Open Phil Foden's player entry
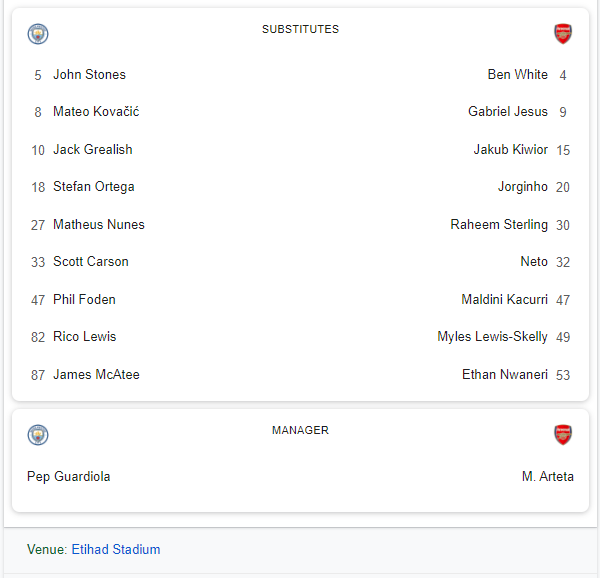Screen dimensions: 600x578 coord(84,299)
